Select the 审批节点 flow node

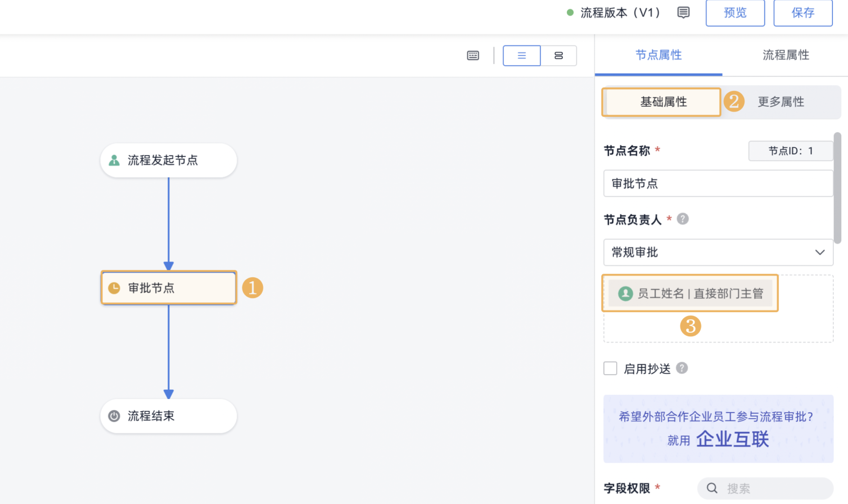[168, 288]
